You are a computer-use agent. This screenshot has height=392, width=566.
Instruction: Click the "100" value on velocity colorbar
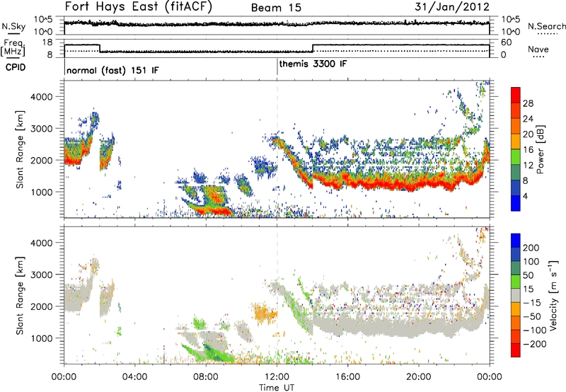[531, 262]
